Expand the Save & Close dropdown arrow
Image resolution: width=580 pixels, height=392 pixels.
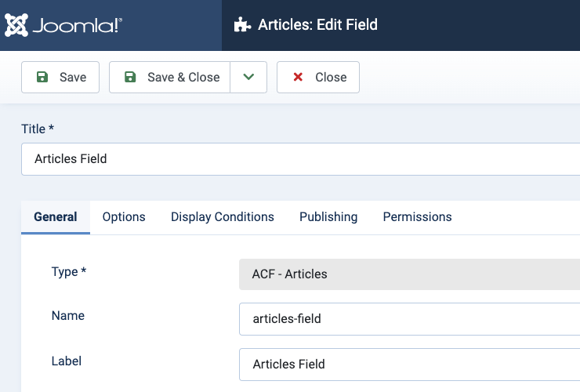click(x=248, y=77)
